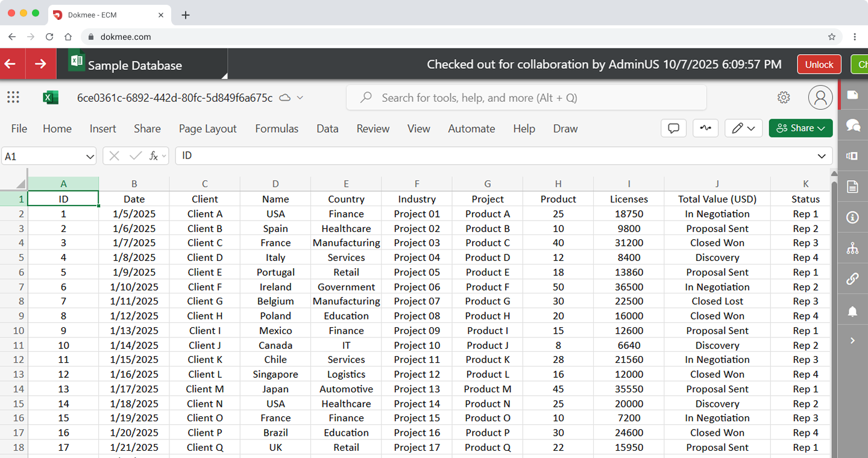This screenshot has width=868, height=458.
Task: Open the notification bell sidebar icon
Action: 852,311
